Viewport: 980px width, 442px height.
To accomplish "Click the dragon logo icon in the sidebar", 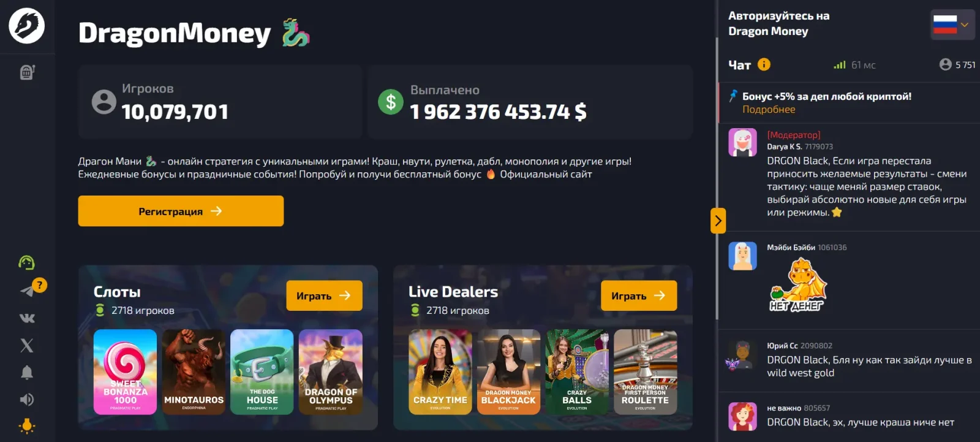I will click(26, 26).
